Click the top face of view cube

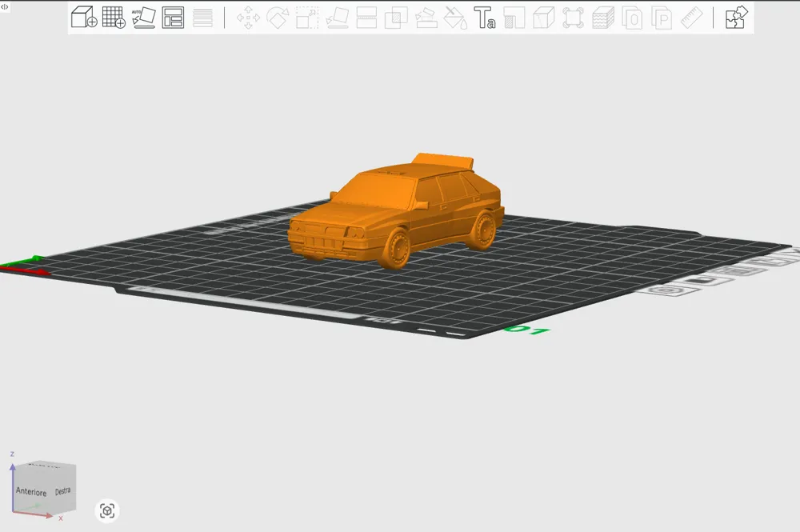pyautogui.click(x=44, y=465)
